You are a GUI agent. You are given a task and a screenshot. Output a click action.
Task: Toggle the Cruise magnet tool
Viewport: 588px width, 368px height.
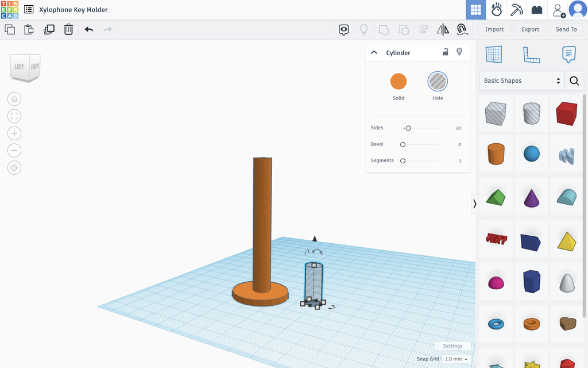point(462,30)
